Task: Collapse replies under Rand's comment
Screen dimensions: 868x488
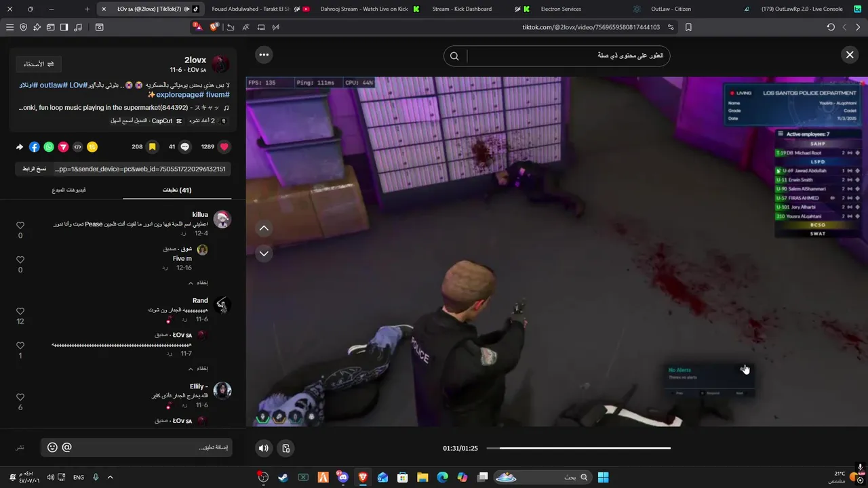Action: 198,369
